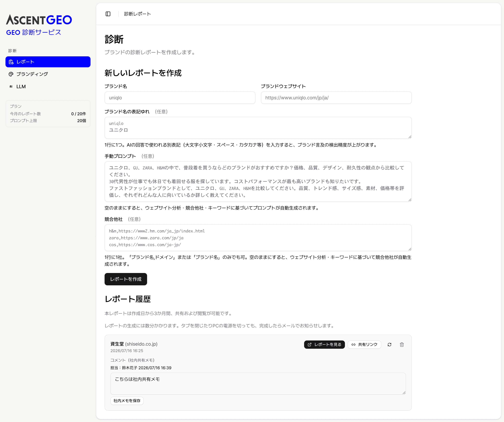This screenshot has height=422, width=504.
Task: Click the プロンプト上限 20個 value
Action: (x=82, y=121)
